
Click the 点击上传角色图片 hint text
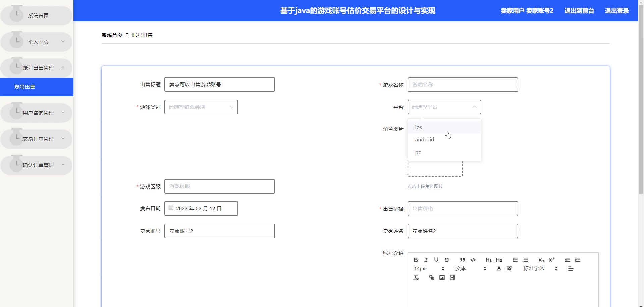click(425, 186)
